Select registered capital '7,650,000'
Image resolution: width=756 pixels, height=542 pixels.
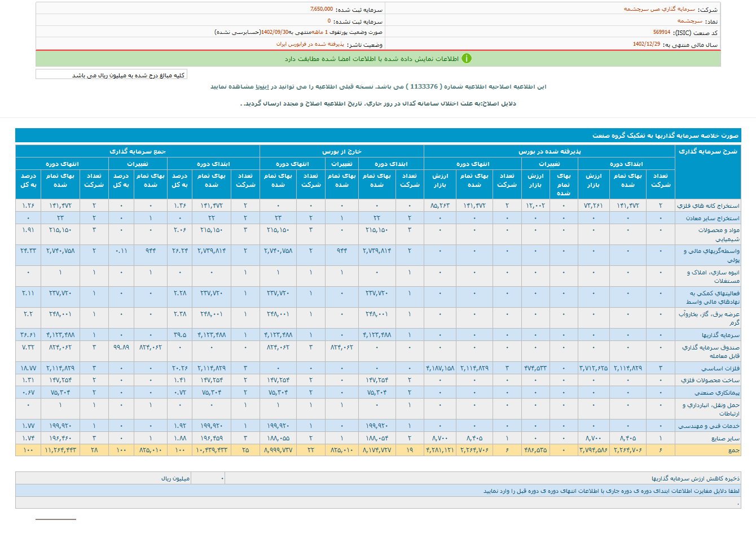coord(322,10)
